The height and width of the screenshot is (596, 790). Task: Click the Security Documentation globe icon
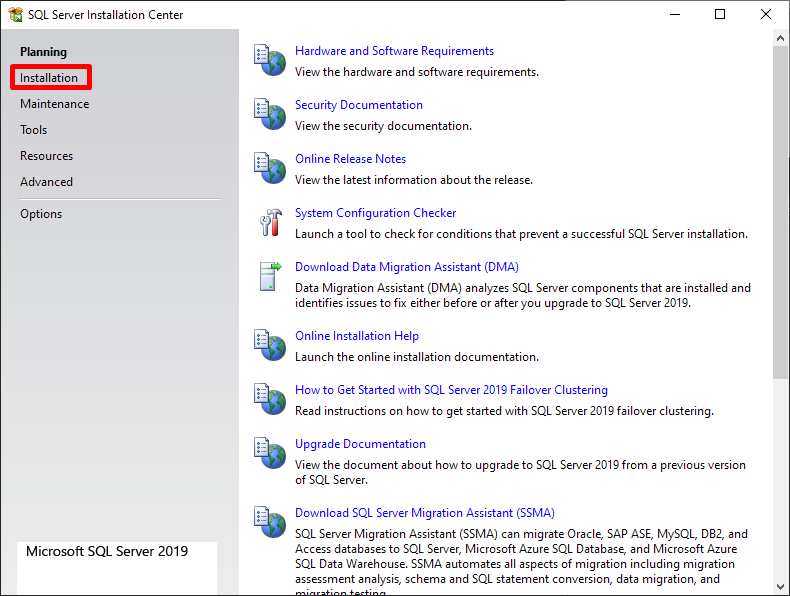pos(270,114)
